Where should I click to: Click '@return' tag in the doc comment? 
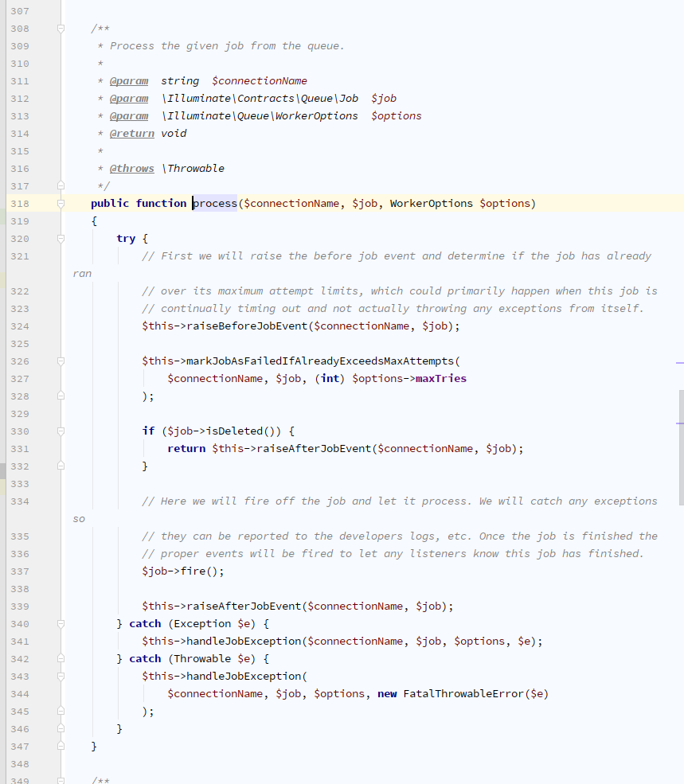(132, 134)
